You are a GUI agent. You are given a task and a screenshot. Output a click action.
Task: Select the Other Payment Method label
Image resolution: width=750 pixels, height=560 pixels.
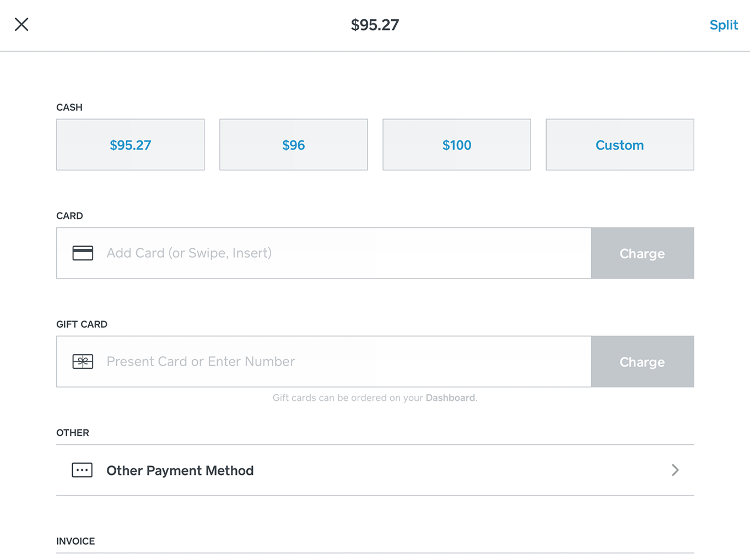tap(180, 471)
